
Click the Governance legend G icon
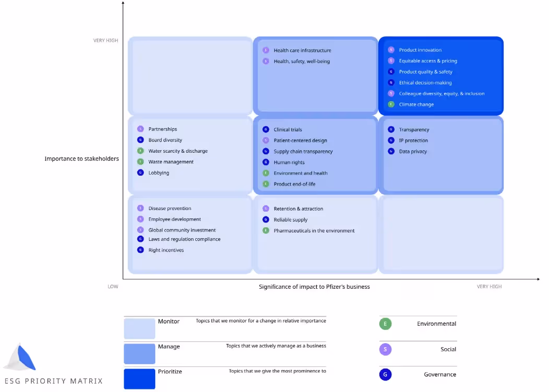click(x=385, y=374)
